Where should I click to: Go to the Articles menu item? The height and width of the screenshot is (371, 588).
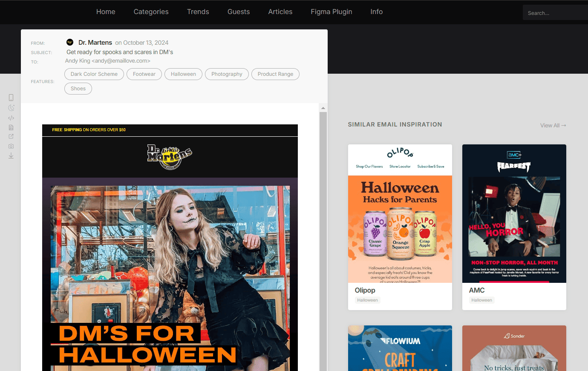(x=280, y=12)
